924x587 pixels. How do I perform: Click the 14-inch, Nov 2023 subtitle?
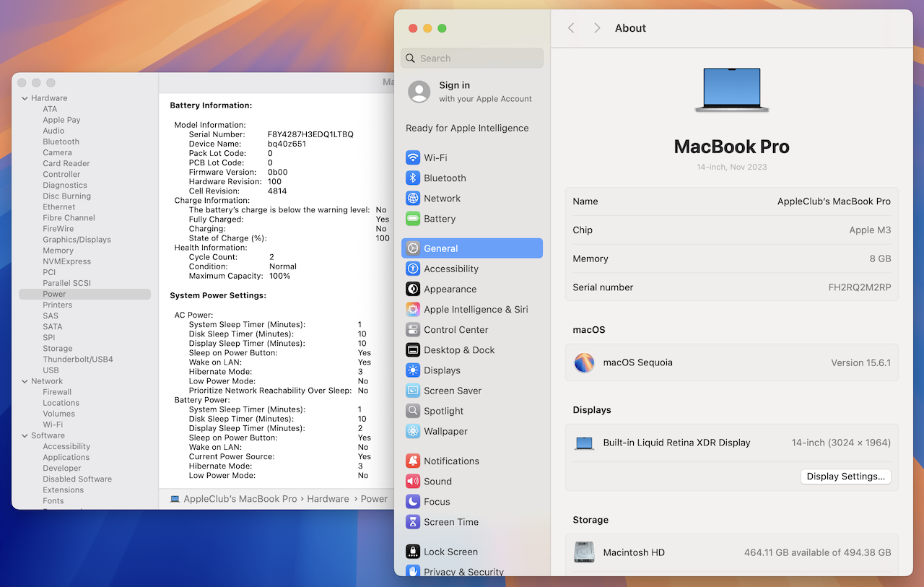(732, 167)
